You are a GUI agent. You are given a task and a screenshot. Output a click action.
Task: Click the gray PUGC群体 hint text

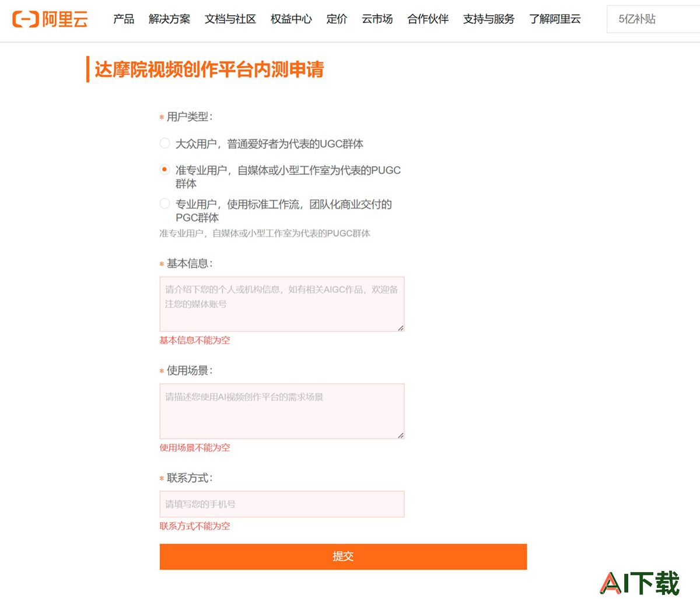pos(265,233)
